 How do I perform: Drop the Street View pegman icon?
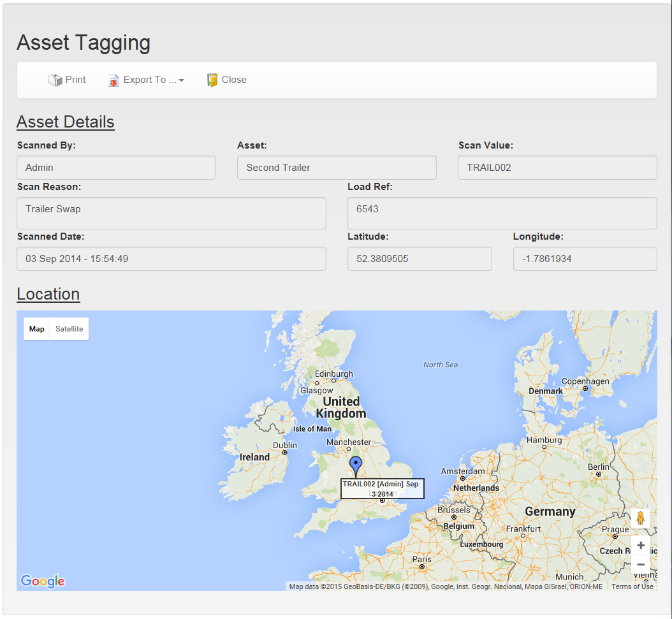(x=641, y=518)
